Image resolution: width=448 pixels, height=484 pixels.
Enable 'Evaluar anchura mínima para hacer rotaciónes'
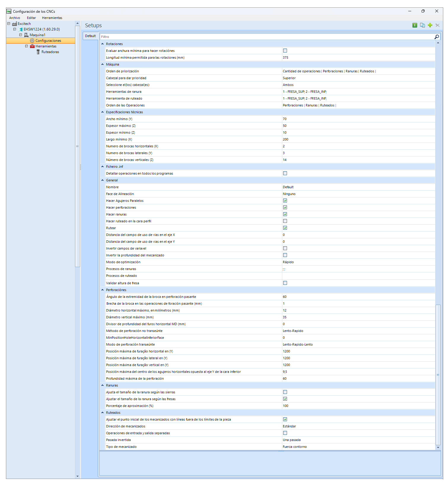pos(285,51)
